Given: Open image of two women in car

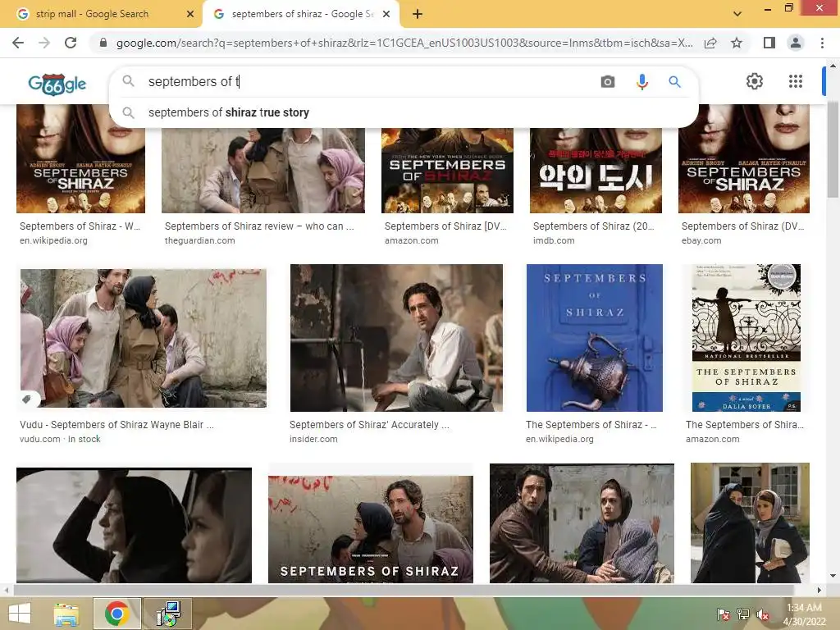Looking at the screenshot, I should pyautogui.click(x=134, y=525).
